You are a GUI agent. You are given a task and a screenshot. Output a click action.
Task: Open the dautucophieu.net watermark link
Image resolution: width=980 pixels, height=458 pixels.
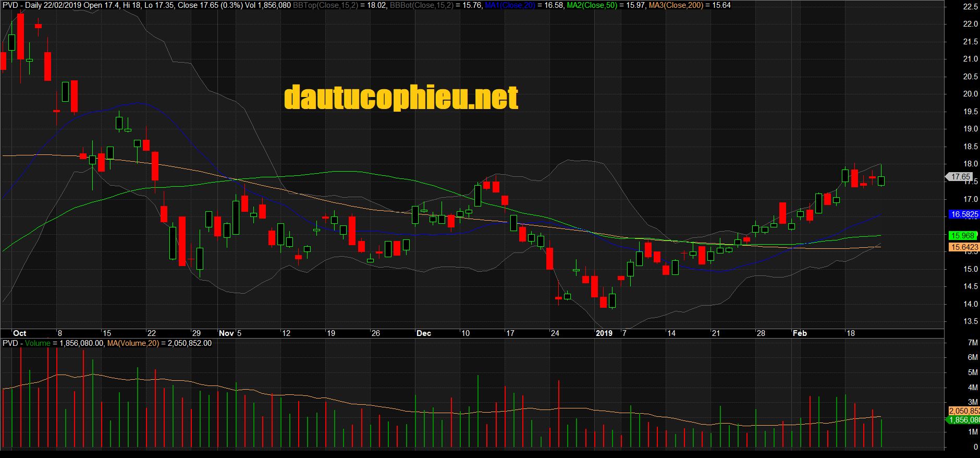pos(401,98)
